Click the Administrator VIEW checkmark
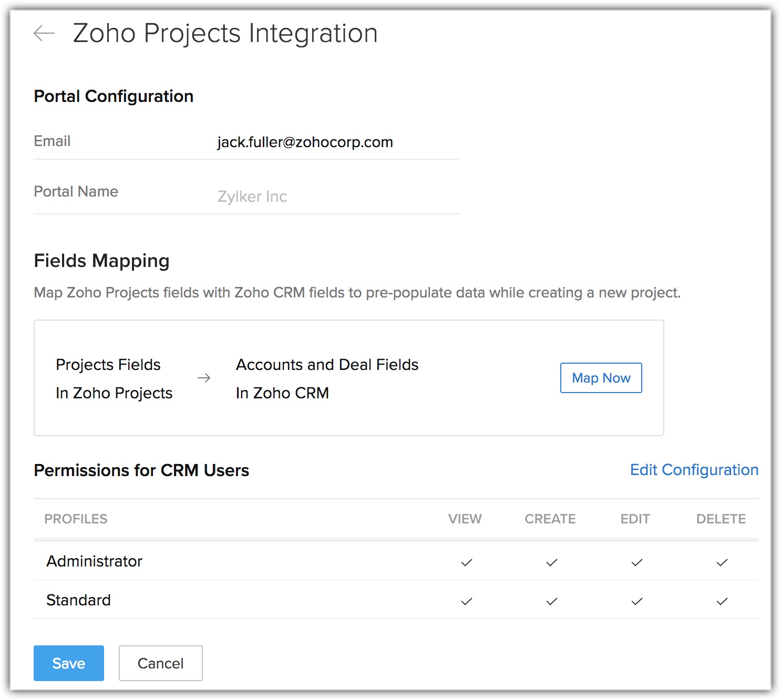 pos(467,562)
